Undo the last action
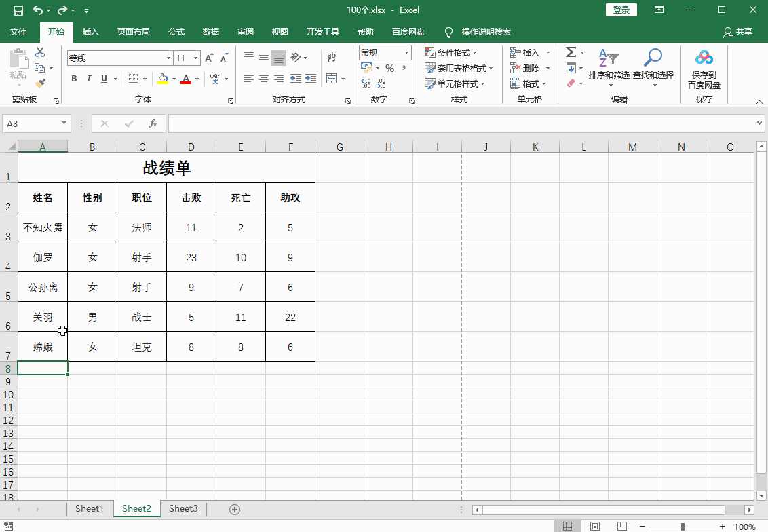Viewport: 768px width, 532px height. click(x=38, y=10)
